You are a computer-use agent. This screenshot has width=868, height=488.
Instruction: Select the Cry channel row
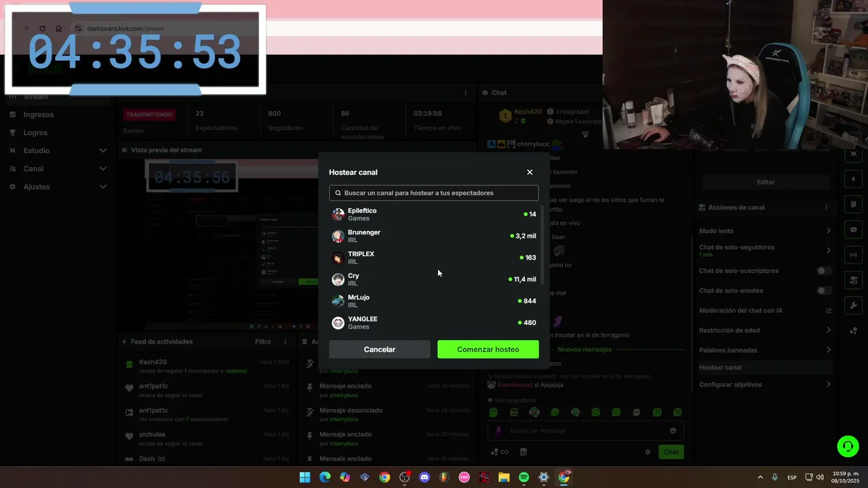pyautogui.click(x=434, y=279)
